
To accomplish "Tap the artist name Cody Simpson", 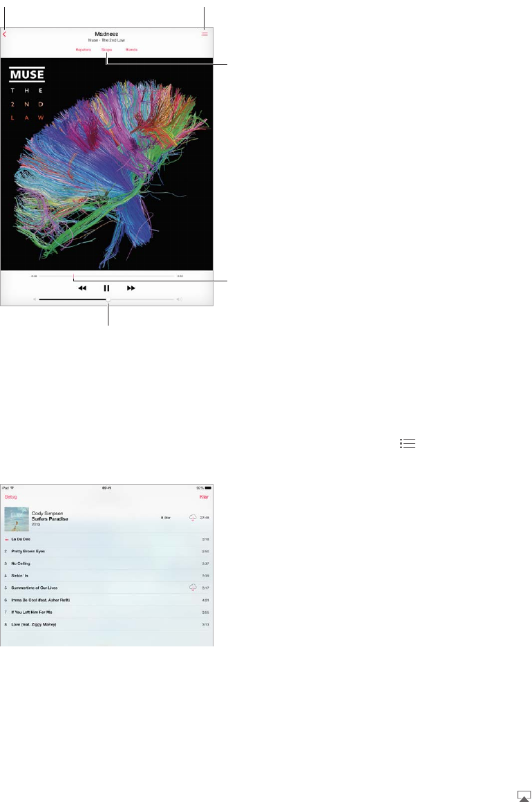I will (47, 513).
